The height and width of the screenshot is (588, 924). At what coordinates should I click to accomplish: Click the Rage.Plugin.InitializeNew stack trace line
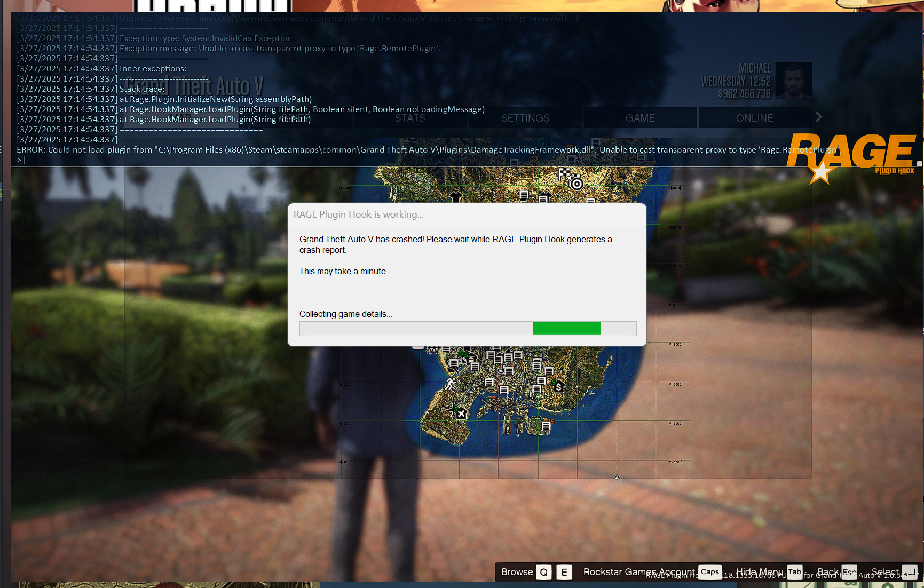(x=164, y=99)
